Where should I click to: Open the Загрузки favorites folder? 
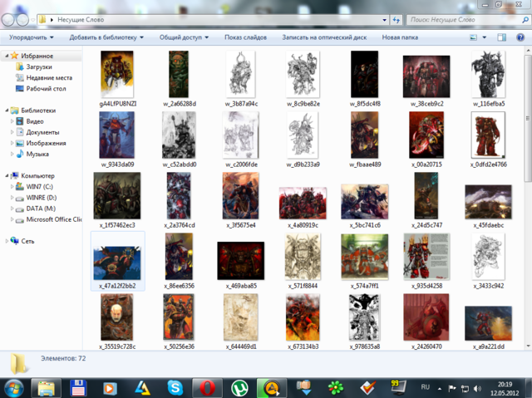pos(39,66)
